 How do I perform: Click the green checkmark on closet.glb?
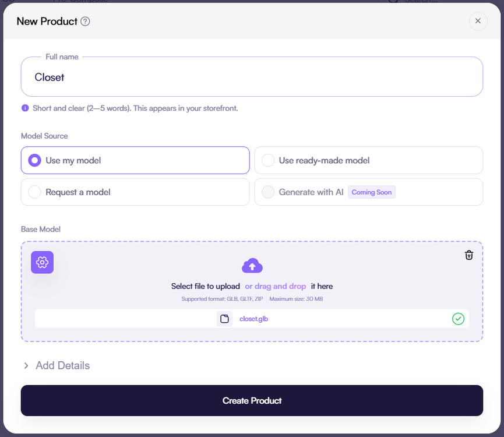[458, 318]
